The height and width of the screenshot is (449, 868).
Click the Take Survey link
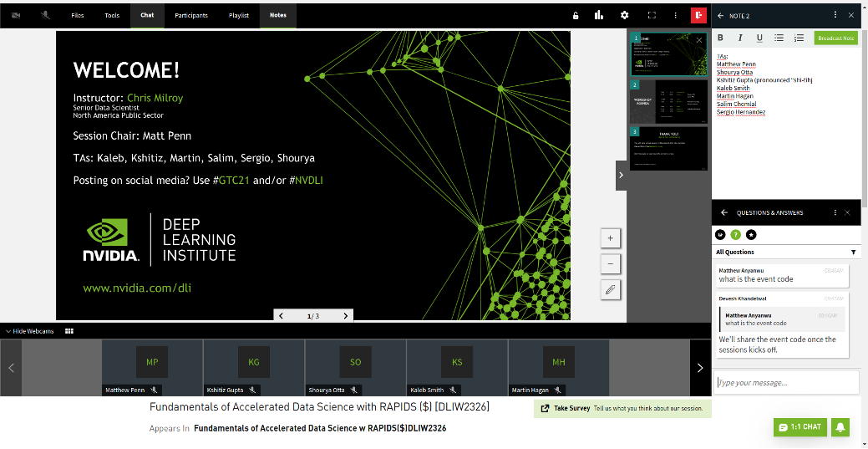622,409
